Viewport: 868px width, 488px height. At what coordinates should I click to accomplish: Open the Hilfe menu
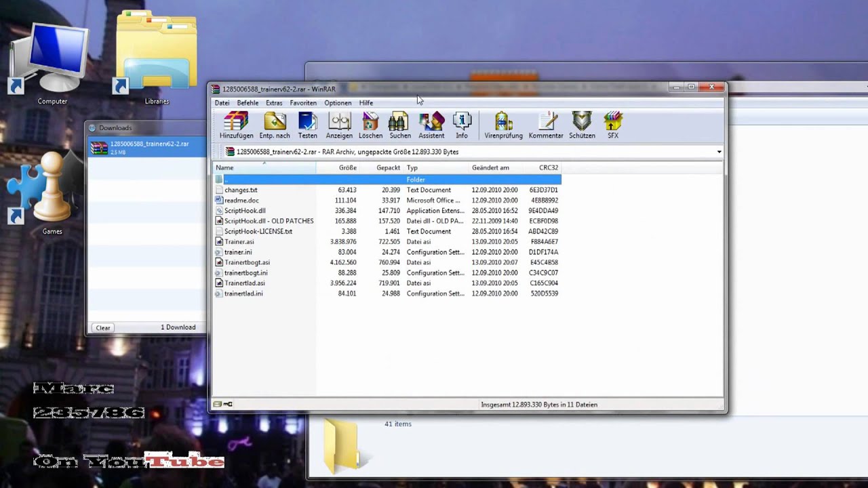(x=366, y=103)
